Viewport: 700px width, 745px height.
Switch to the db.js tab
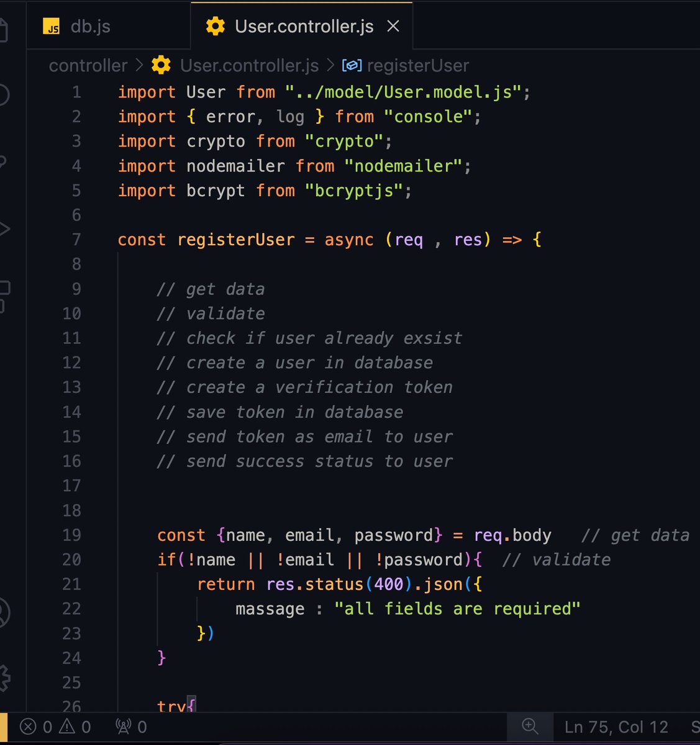point(109,27)
